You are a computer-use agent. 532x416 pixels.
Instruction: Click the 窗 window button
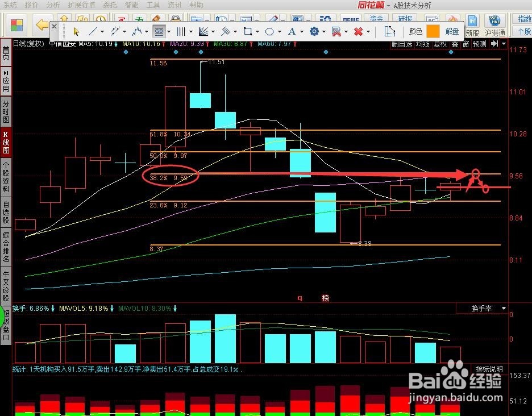point(466,44)
